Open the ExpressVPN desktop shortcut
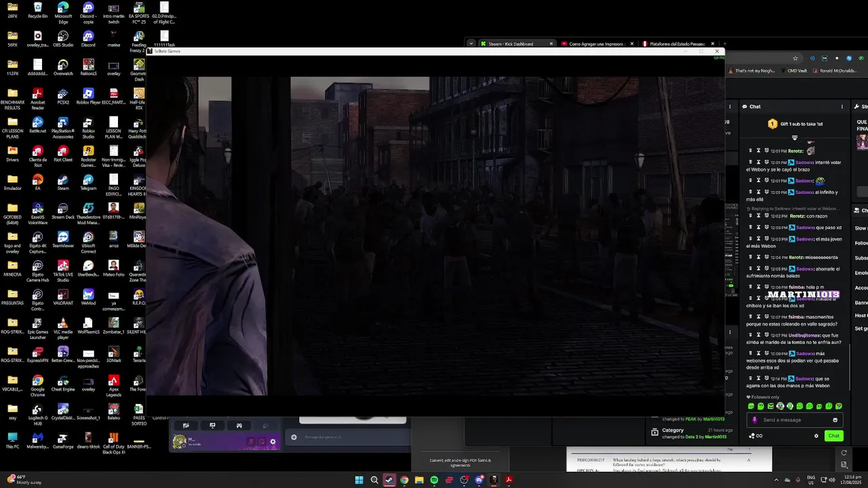 [x=38, y=354]
